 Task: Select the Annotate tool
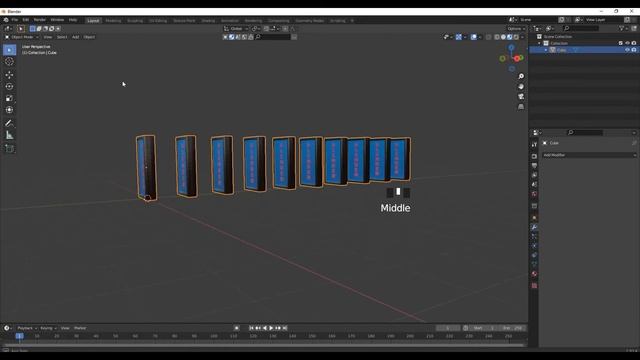[x=9, y=123]
